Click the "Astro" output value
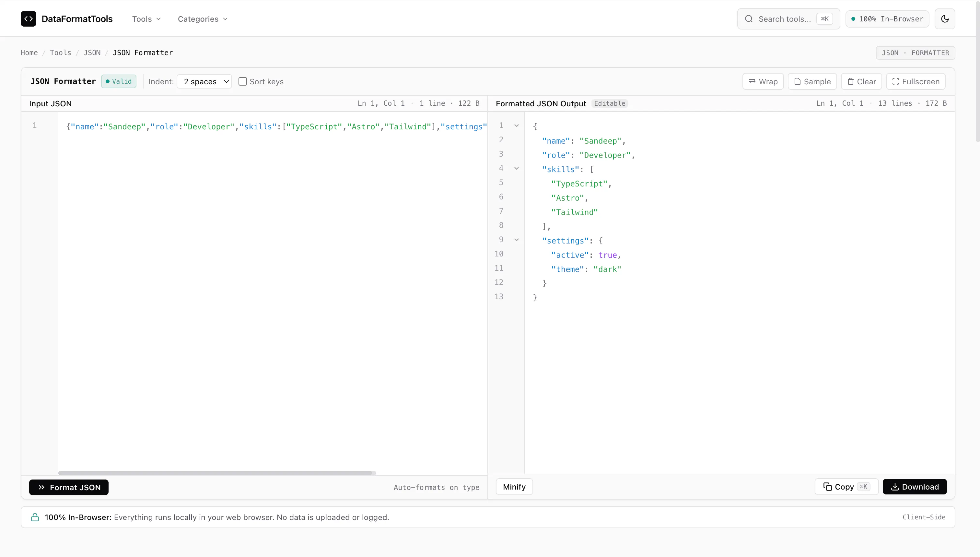980x557 pixels. coord(567,198)
